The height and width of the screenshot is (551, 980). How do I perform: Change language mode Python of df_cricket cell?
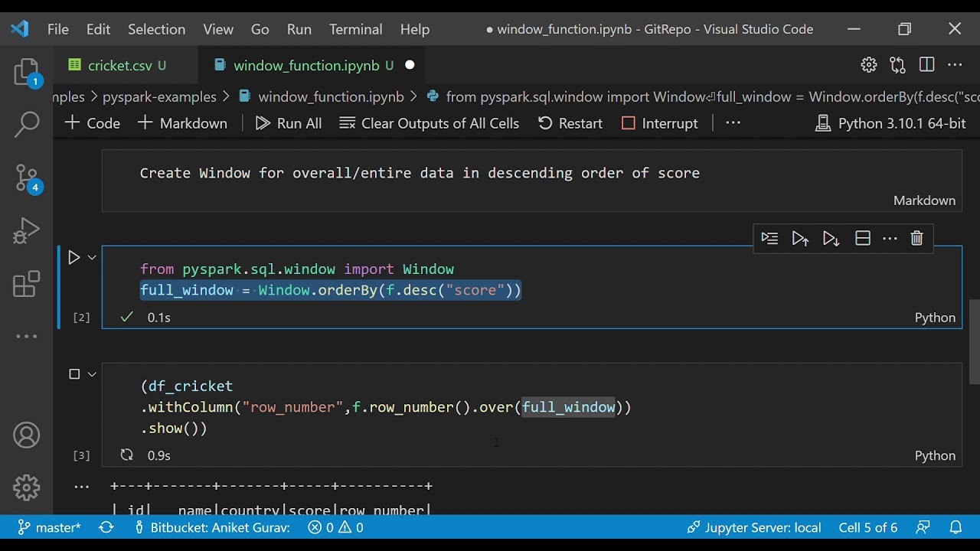pos(935,455)
